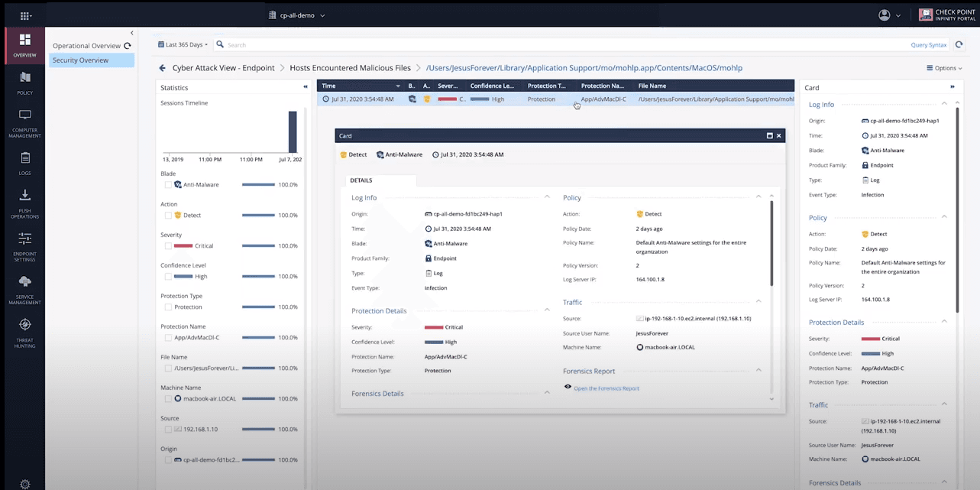Switch to the DETAILS tab

(x=361, y=180)
